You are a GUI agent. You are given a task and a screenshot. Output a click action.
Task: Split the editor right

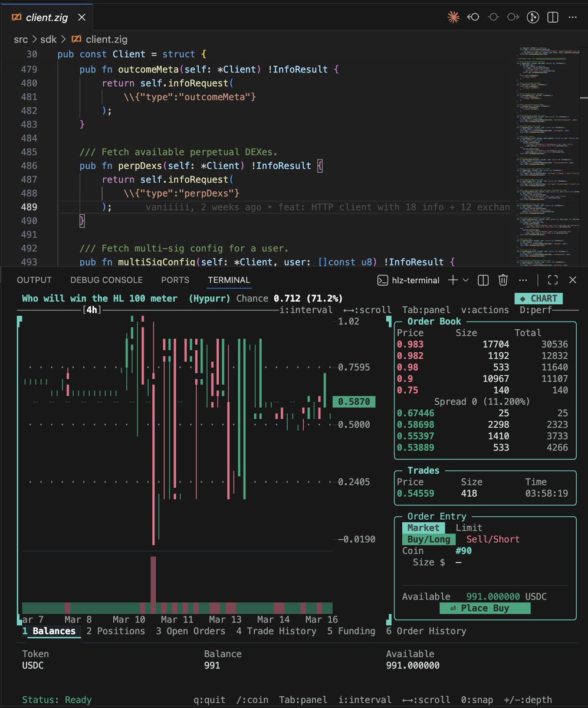point(553,17)
